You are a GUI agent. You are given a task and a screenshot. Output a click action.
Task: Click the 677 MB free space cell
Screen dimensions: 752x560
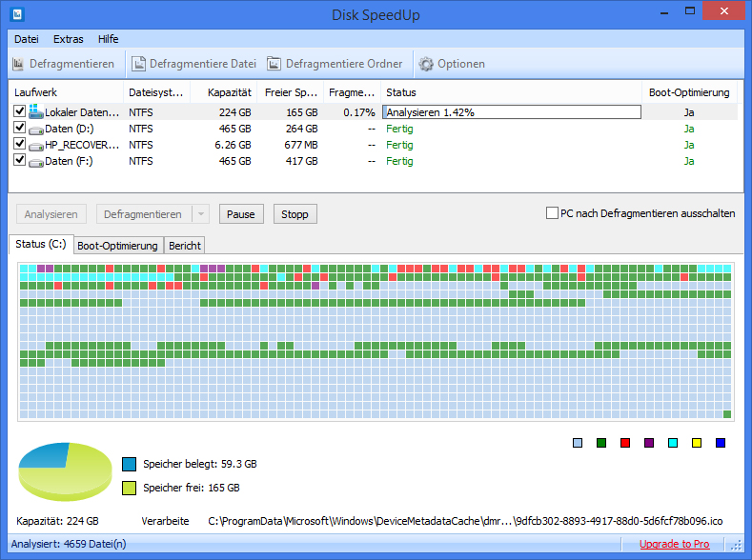pos(300,145)
